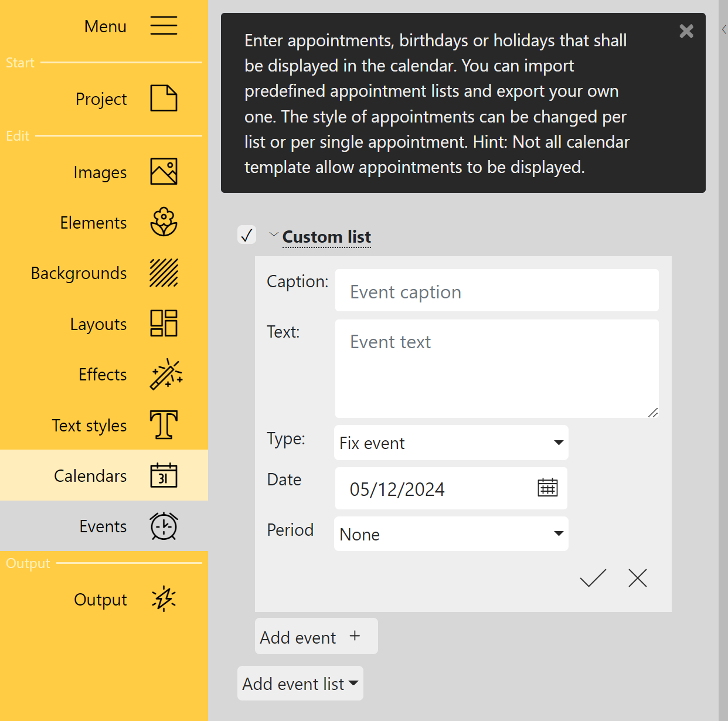Open Images section via picture icon
This screenshot has height=721, width=728.
[164, 172]
